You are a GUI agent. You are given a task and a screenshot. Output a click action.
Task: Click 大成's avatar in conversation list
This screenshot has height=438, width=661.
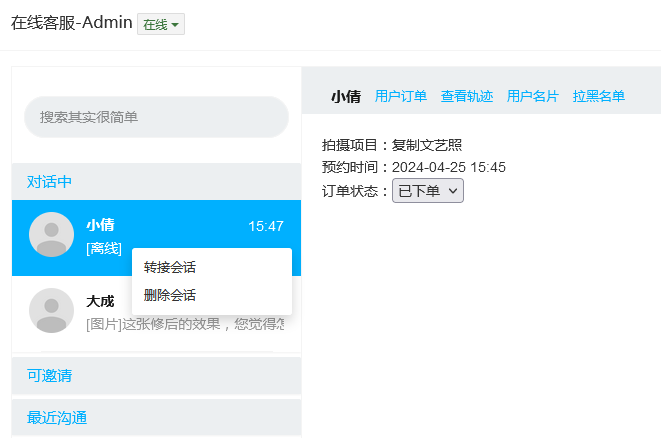coord(52,310)
